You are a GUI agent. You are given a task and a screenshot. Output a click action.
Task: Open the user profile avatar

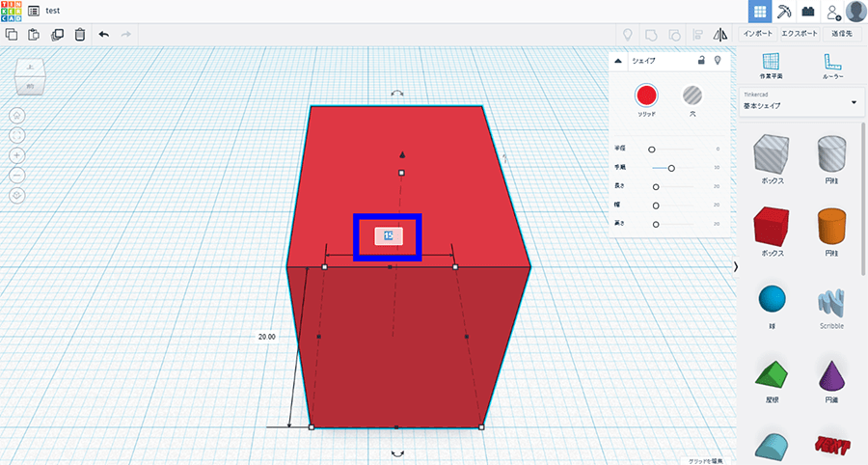pyautogui.click(x=855, y=11)
